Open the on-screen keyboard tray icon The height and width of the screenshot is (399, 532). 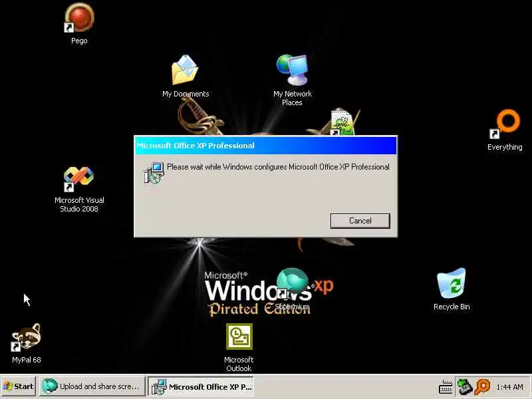446,387
